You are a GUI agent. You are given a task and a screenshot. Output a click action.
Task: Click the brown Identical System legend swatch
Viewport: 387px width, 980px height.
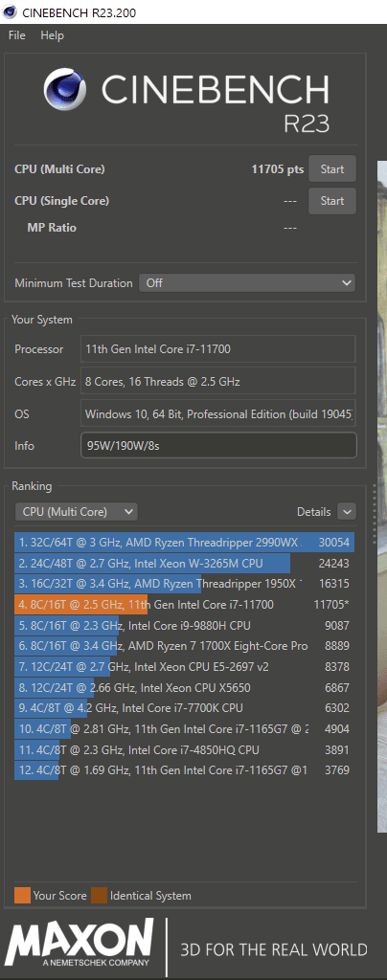99,895
